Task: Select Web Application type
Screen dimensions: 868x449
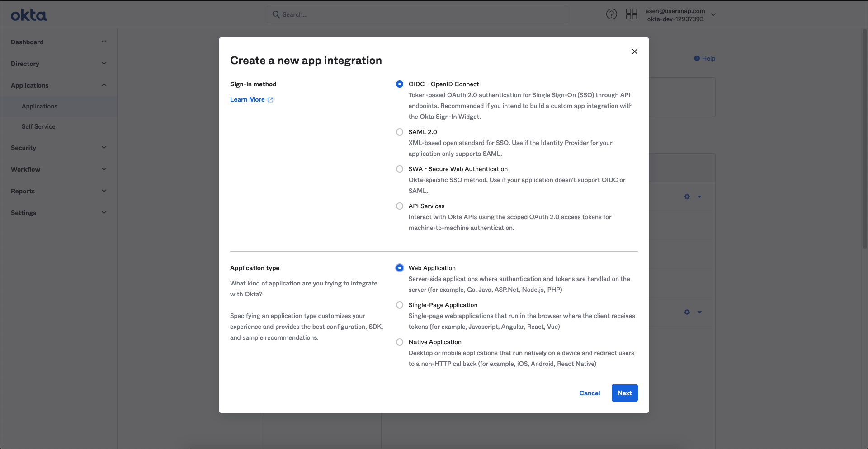Action: pos(400,268)
